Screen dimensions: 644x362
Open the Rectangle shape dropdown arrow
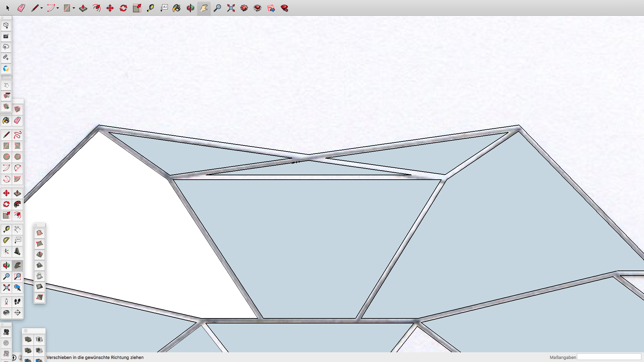[74, 8]
